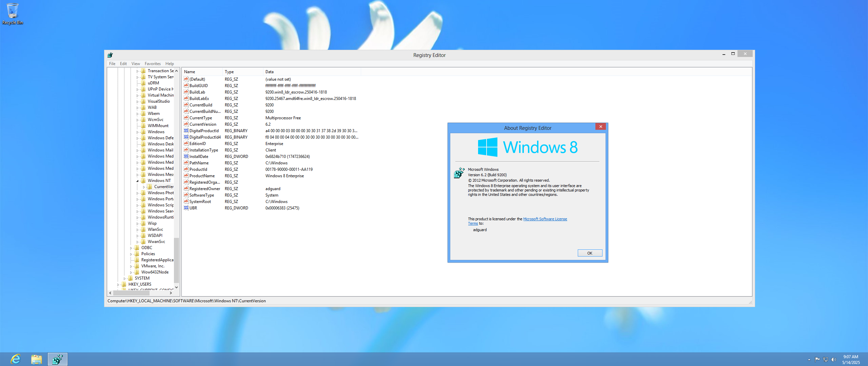Screen dimensions: 868x366
Task: Open the taskbar clock showing 9:07 AM
Action: click(851, 359)
